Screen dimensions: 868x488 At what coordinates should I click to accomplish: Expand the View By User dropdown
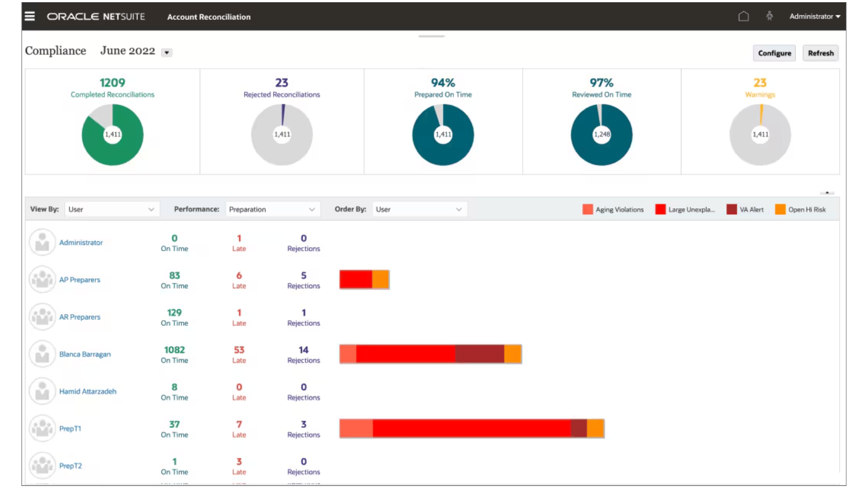click(x=112, y=209)
